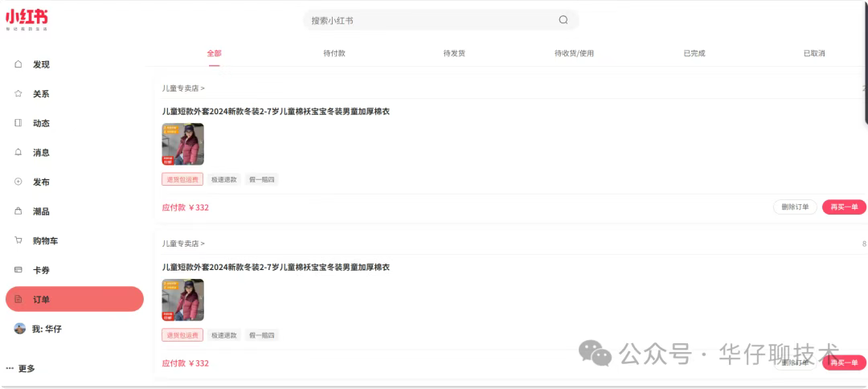Open the 华仔 profile avatar

click(19, 329)
